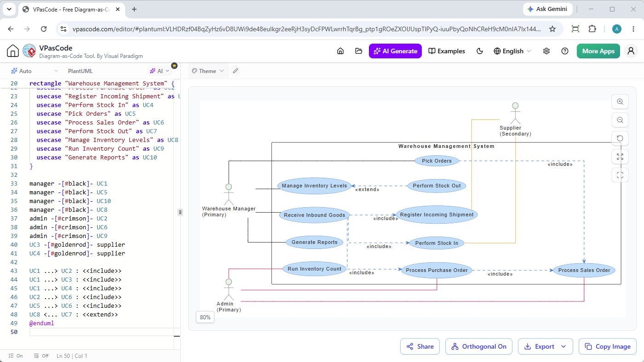Screen dimensions: 644x362
Task: Open the tab search dropdown arrow
Action: (x=9, y=9)
